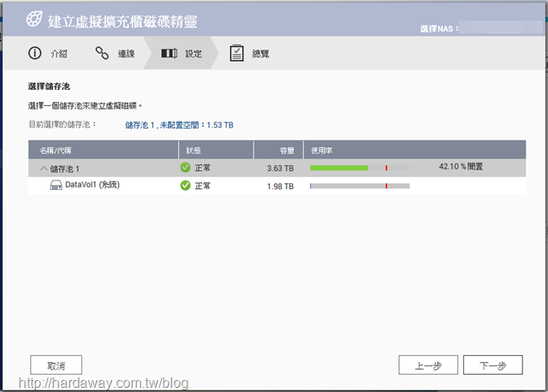Click 正常 status text of 儲存池 1

pos(202,168)
